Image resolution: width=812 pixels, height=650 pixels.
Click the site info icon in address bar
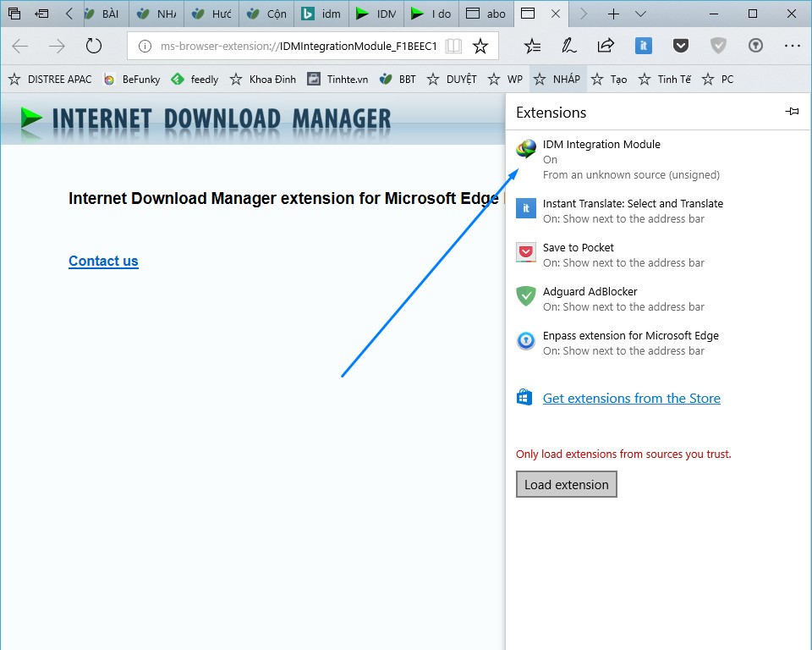145,47
